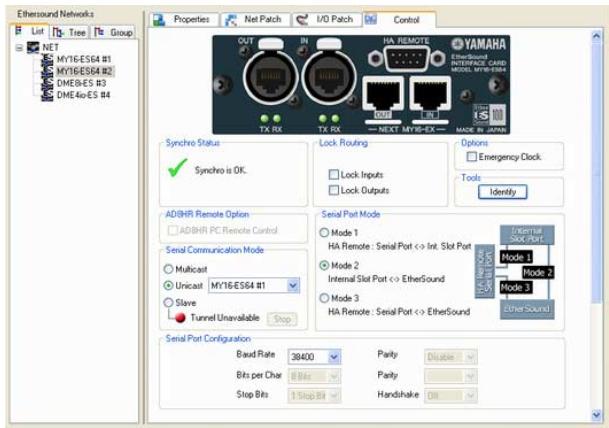
Task: Click the Yamaha logo on card
Action: (478, 44)
